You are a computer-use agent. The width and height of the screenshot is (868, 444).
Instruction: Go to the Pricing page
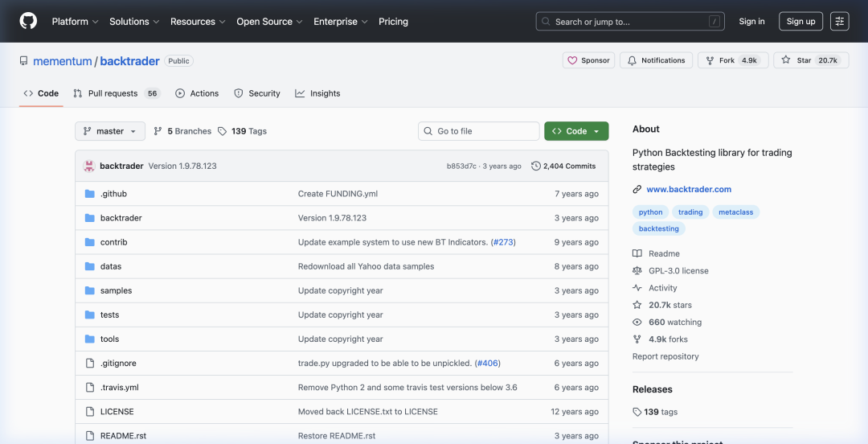(x=393, y=22)
